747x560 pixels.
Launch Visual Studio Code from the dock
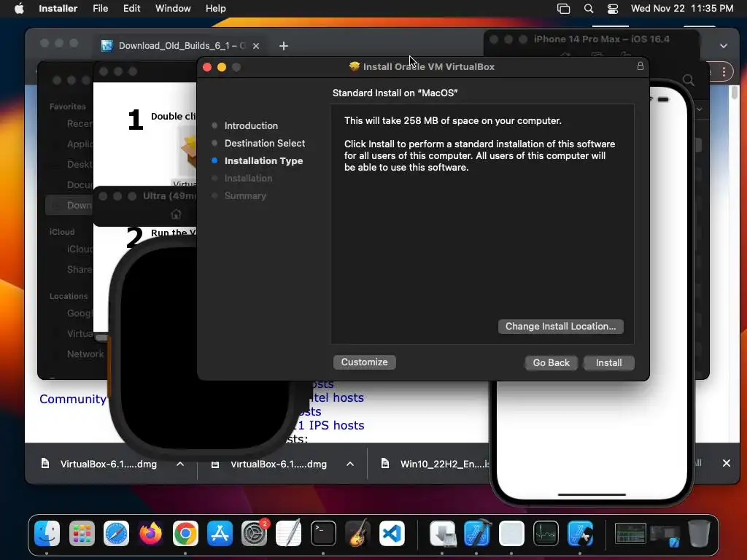click(392, 533)
